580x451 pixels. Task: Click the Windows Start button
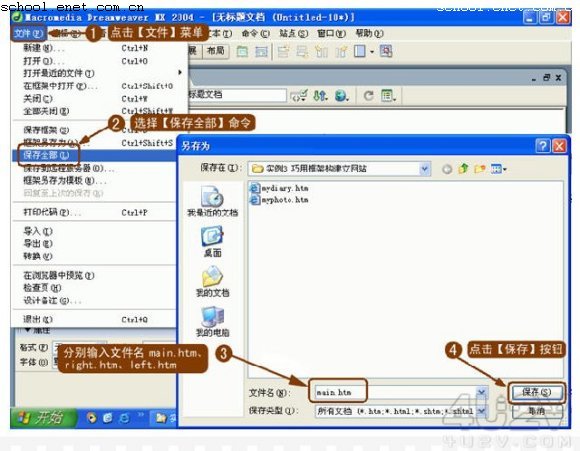point(43,418)
